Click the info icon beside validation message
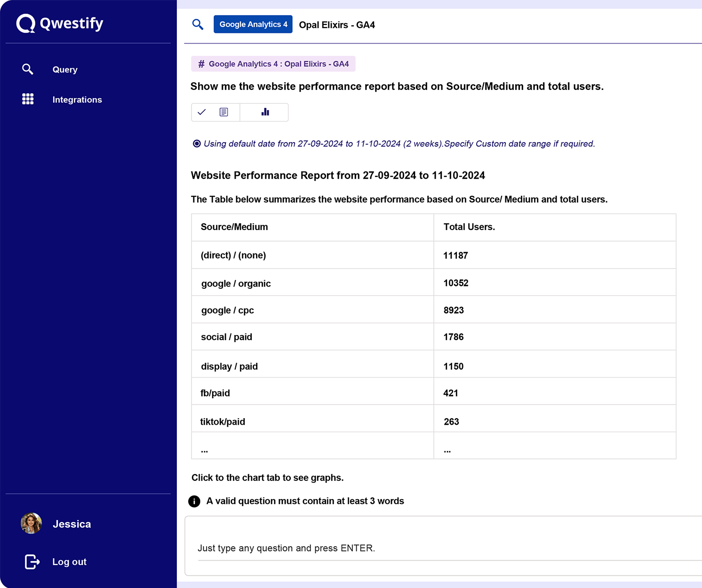Viewport: 702px width, 588px height. pos(194,501)
